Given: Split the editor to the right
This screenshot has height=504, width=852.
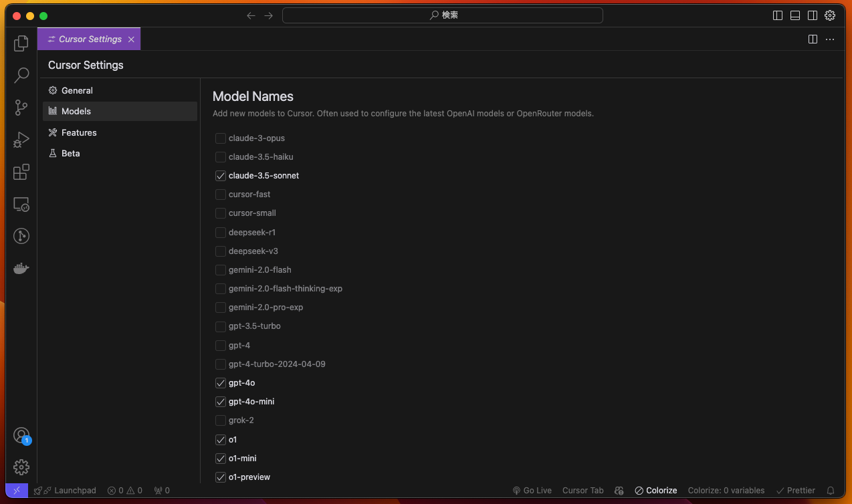Looking at the screenshot, I should tap(813, 39).
